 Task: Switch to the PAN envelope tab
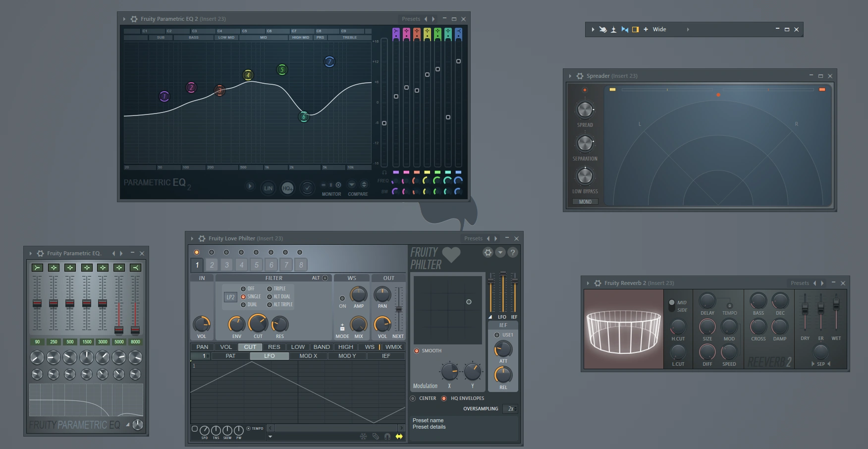pos(202,347)
